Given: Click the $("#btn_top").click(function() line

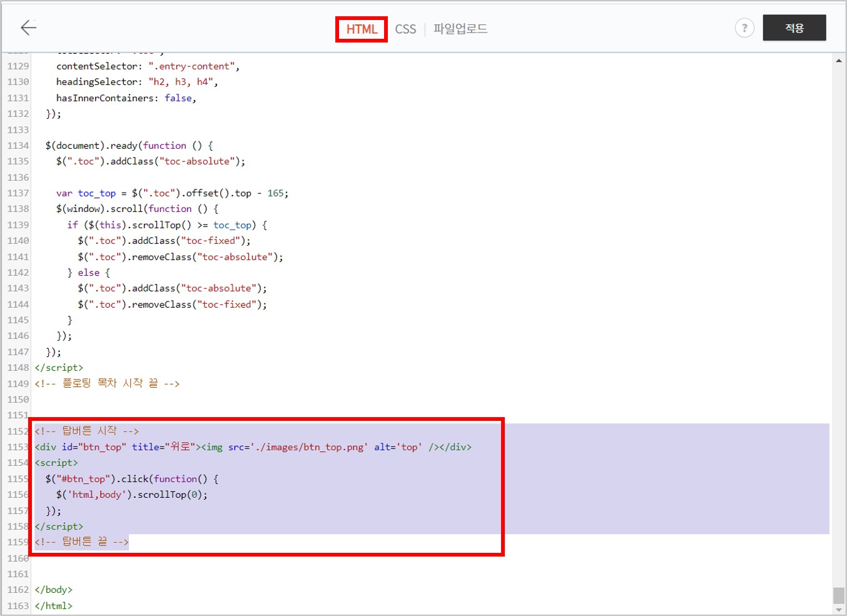Looking at the screenshot, I should (x=132, y=479).
